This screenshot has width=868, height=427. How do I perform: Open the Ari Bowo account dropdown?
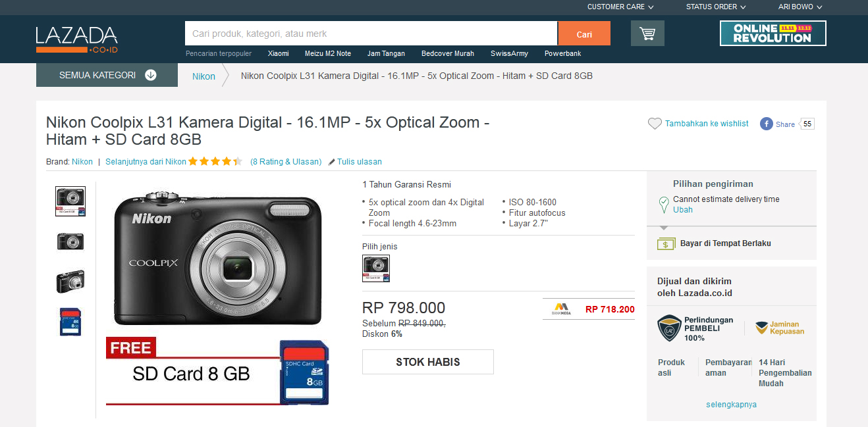click(x=800, y=7)
